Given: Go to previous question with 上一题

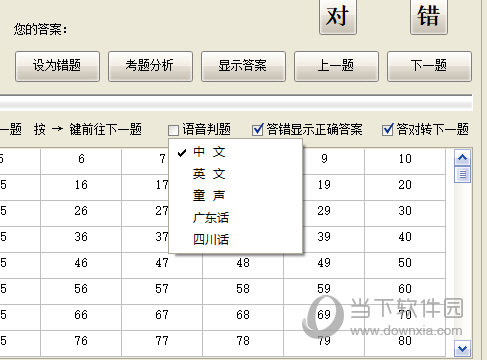Looking at the screenshot, I should tap(336, 66).
